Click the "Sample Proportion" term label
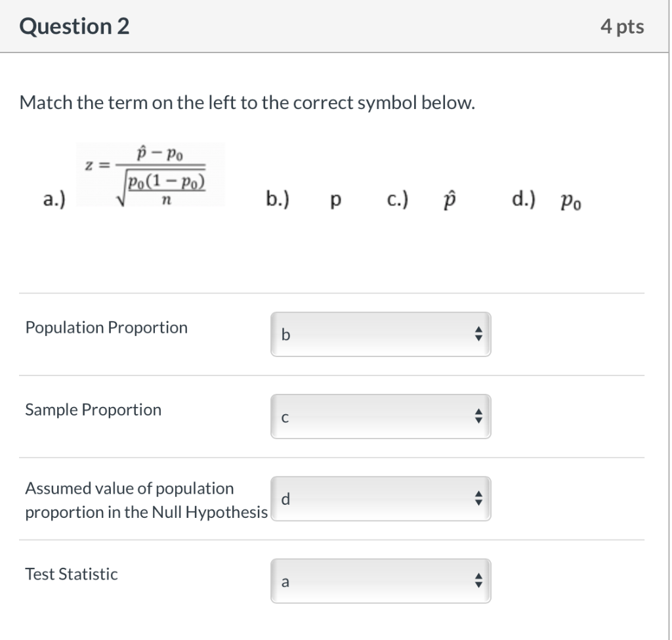The height and width of the screenshot is (640, 672). click(x=93, y=410)
